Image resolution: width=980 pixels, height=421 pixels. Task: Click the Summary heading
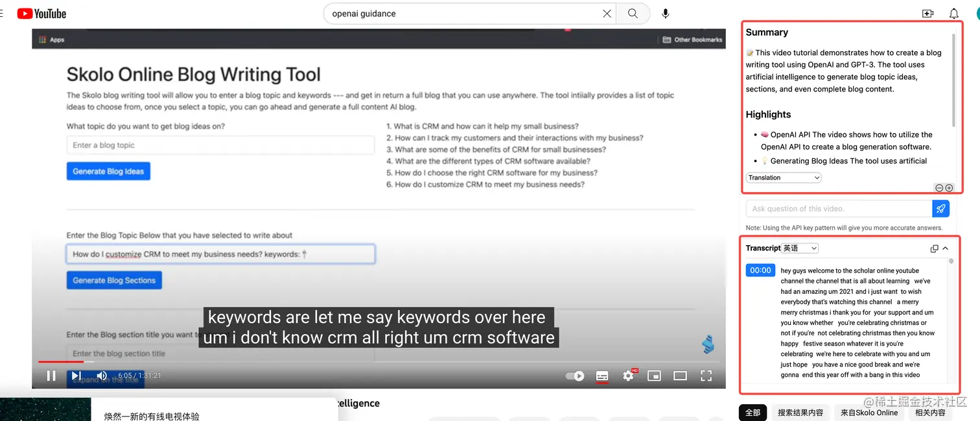coord(767,32)
